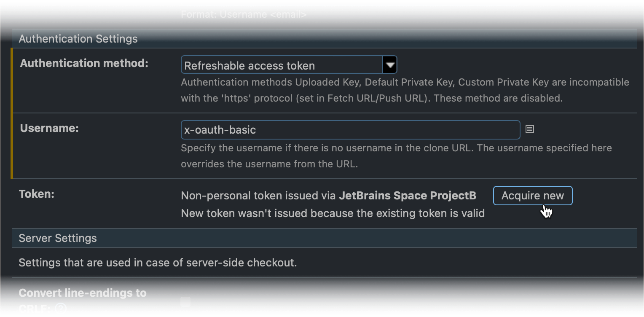This screenshot has width=644, height=317.
Task: Click the Authentication method dropdown arrow
Action: 390,65
